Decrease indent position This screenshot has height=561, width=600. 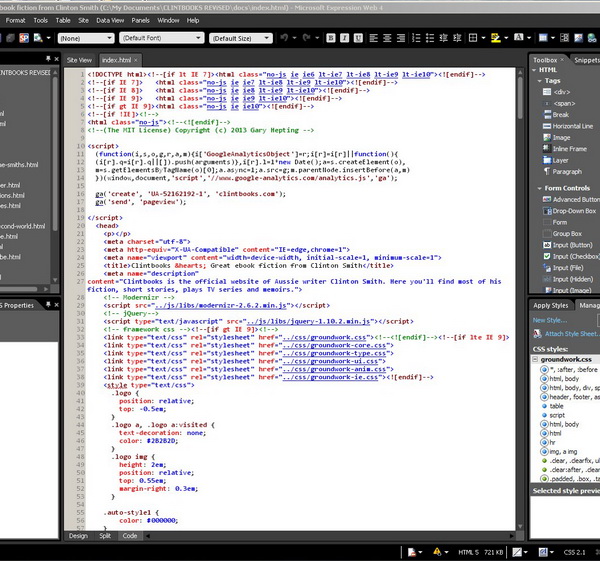pyautogui.click(x=443, y=38)
